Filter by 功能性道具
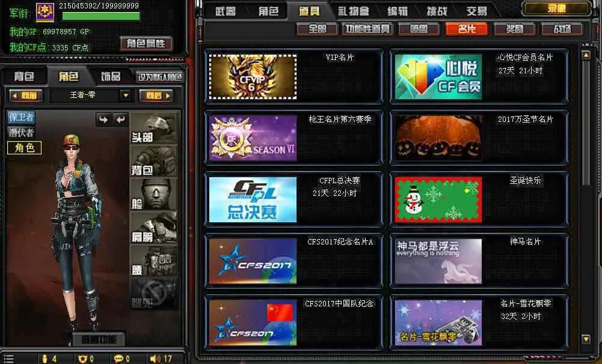 tap(367, 29)
